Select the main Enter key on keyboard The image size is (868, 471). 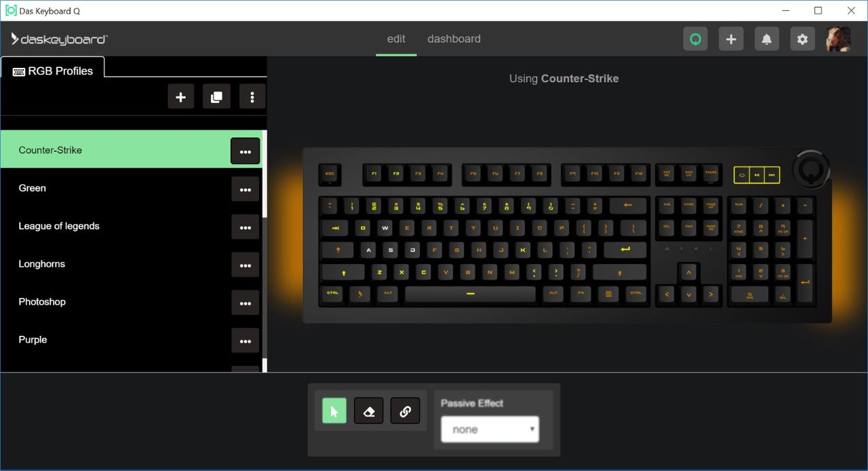(x=624, y=250)
